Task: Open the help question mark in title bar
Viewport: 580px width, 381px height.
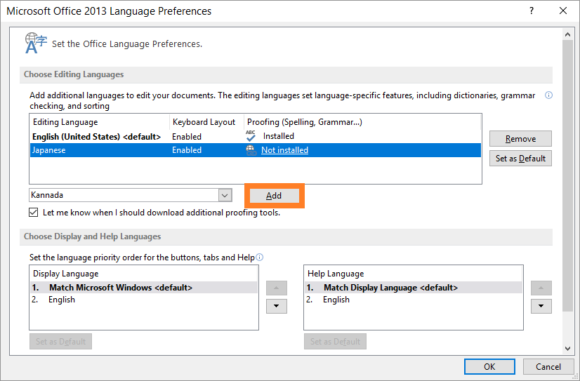Action: (532, 11)
